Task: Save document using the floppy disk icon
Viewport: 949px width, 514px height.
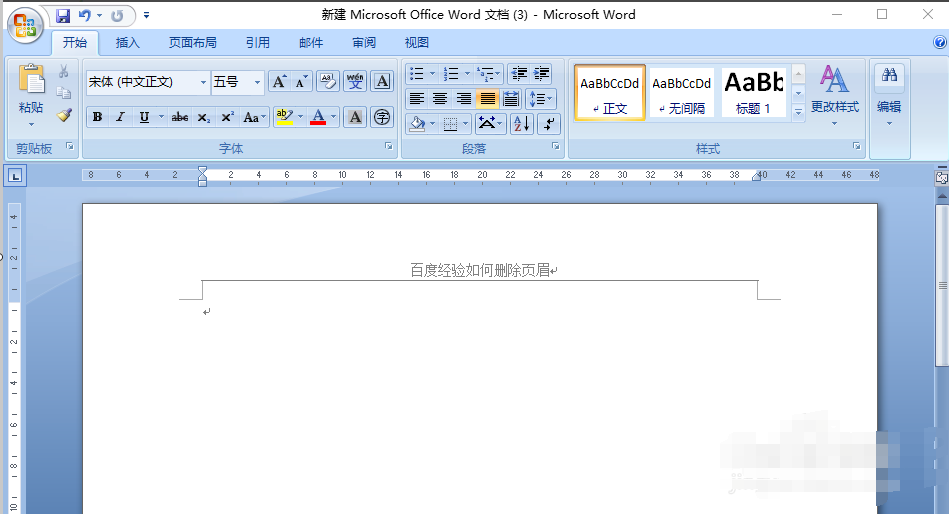Action: (63, 16)
